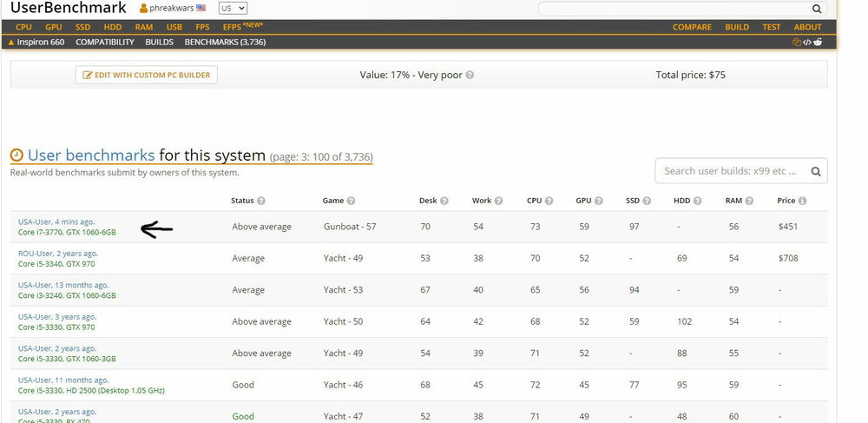Click Edit with Custom PC Builder button
The height and width of the screenshot is (423, 868).
(x=147, y=76)
